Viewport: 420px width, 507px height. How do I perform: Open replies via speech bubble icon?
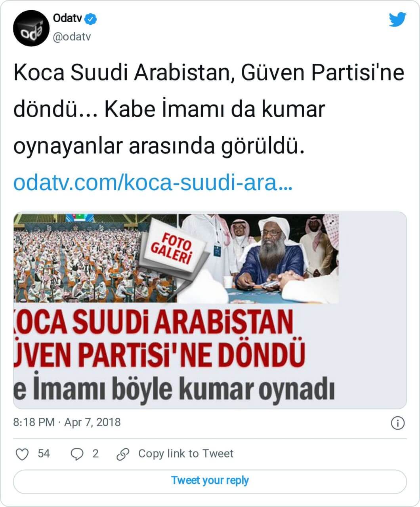76,454
